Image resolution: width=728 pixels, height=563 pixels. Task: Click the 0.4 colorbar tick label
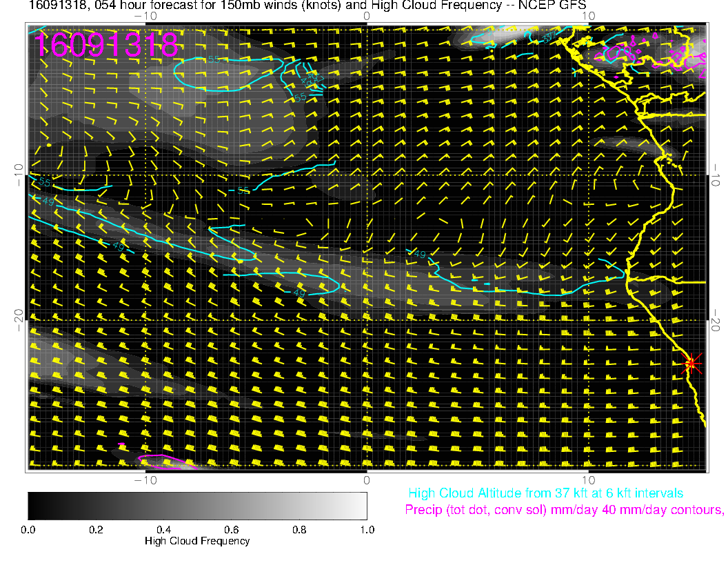pos(163,530)
